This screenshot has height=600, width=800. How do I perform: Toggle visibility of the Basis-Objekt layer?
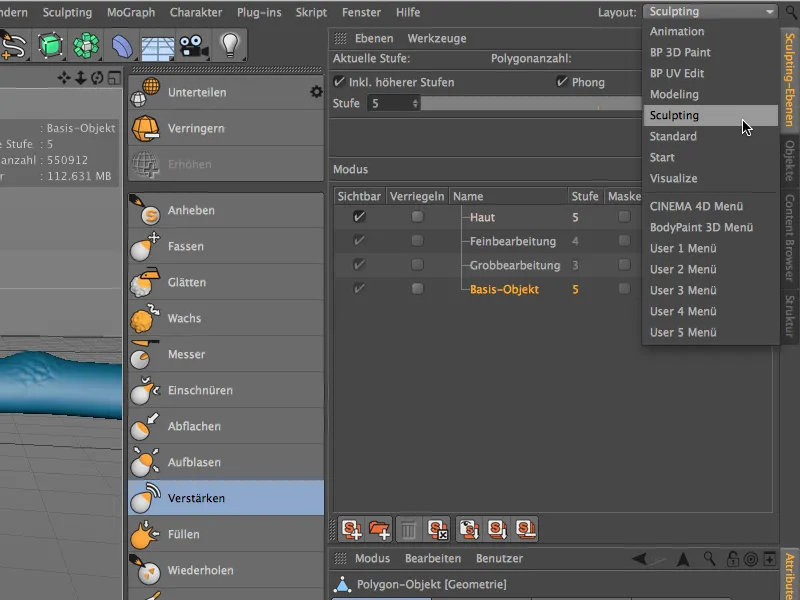click(359, 288)
